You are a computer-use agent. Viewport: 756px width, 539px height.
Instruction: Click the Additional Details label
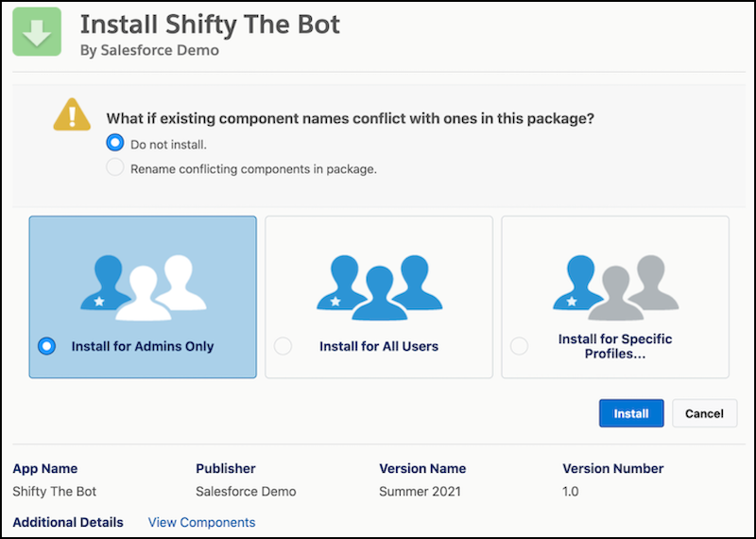point(68,522)
